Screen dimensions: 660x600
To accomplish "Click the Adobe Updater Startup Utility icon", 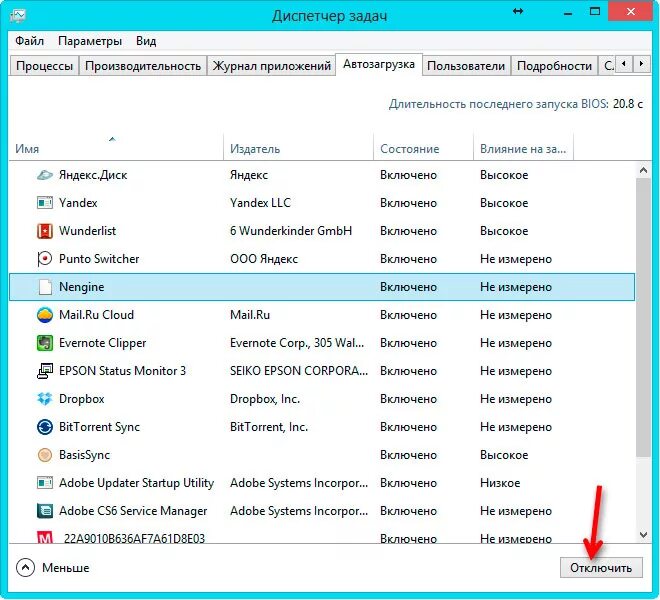I will tap(45, 483).
